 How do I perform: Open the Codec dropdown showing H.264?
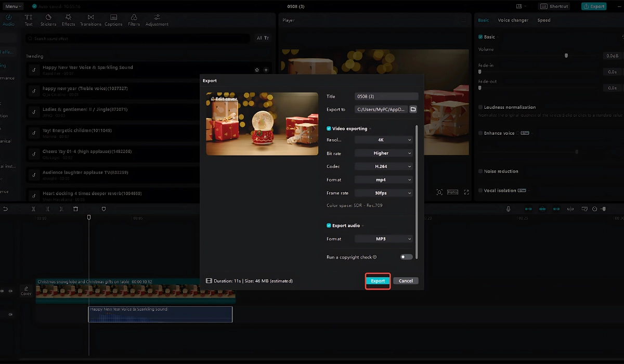384,166
